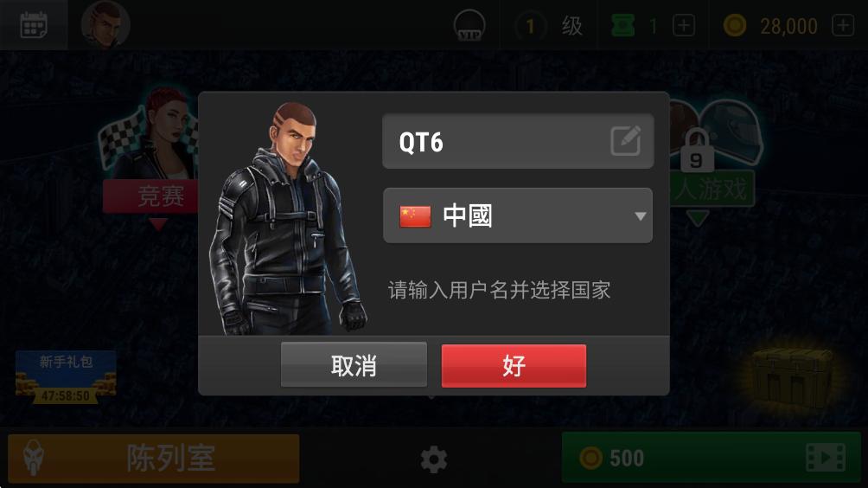Add tickets with the plus beside green ticket
Viewport: 868px width, 488px height.
684,25
